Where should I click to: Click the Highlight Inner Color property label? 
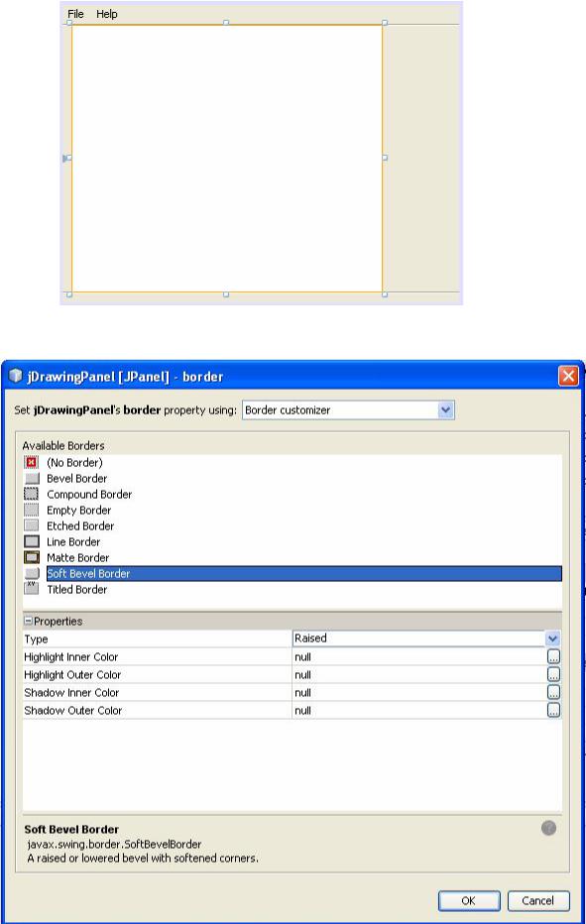[70, 657]
